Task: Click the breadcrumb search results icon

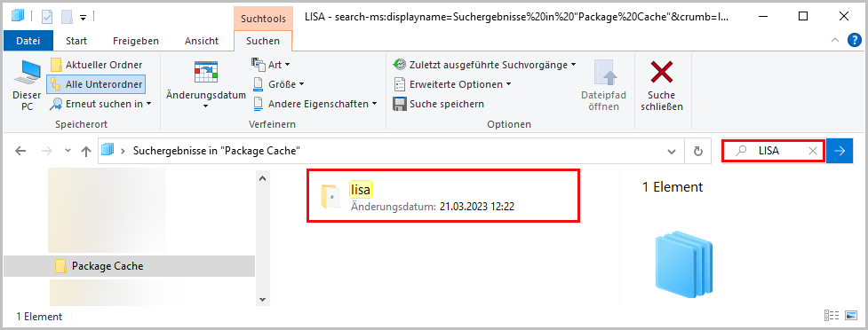Action: pos(108,150)
